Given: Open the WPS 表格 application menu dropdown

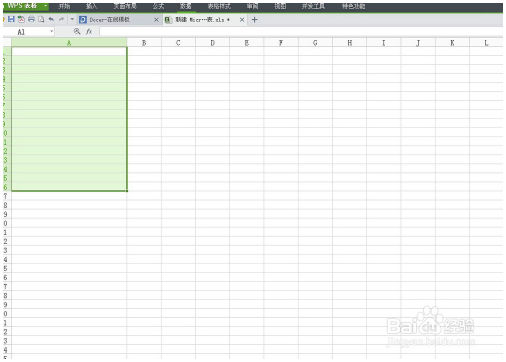Looking at the screenshot, I should 45,6.
